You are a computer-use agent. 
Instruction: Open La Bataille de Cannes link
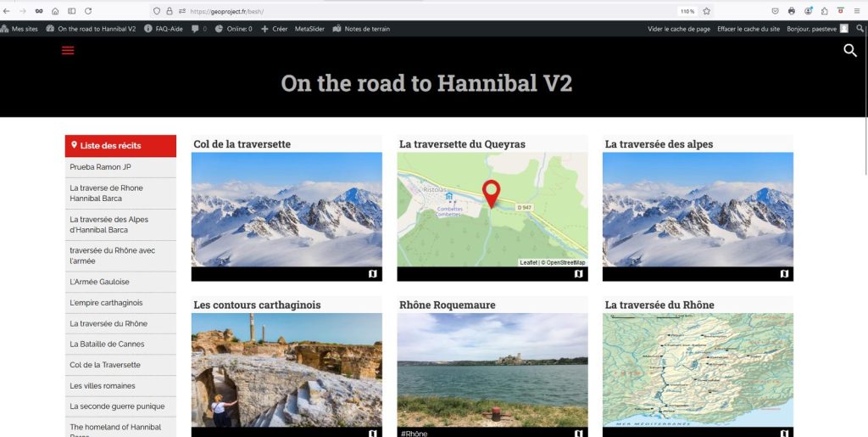point(107,344)
